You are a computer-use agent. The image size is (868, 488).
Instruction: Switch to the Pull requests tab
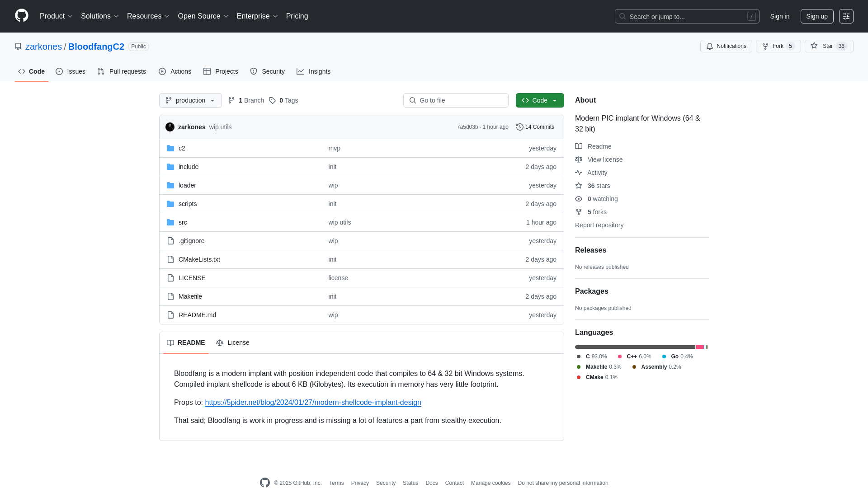pos(122,71)
